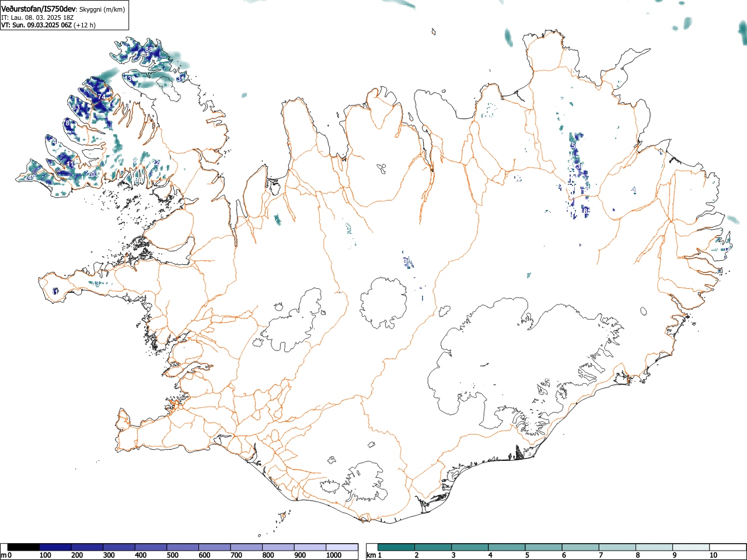Click the 'VT: Sun. 09.03.2025 06Z' line

(36, 25)
